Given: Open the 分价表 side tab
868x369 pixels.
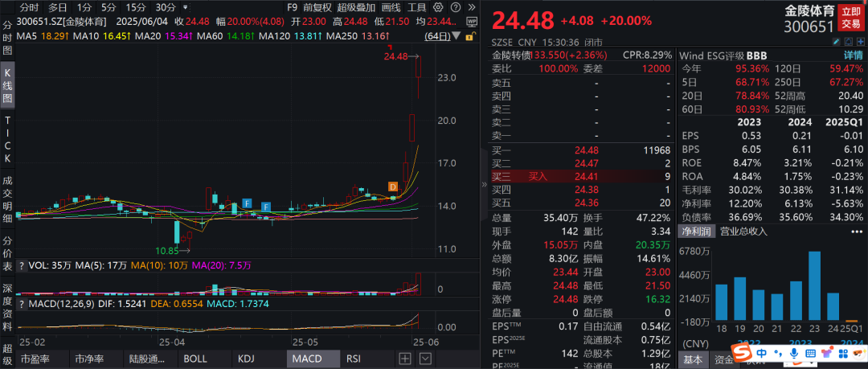Looking at the screenshot, I should click(8, 254).
